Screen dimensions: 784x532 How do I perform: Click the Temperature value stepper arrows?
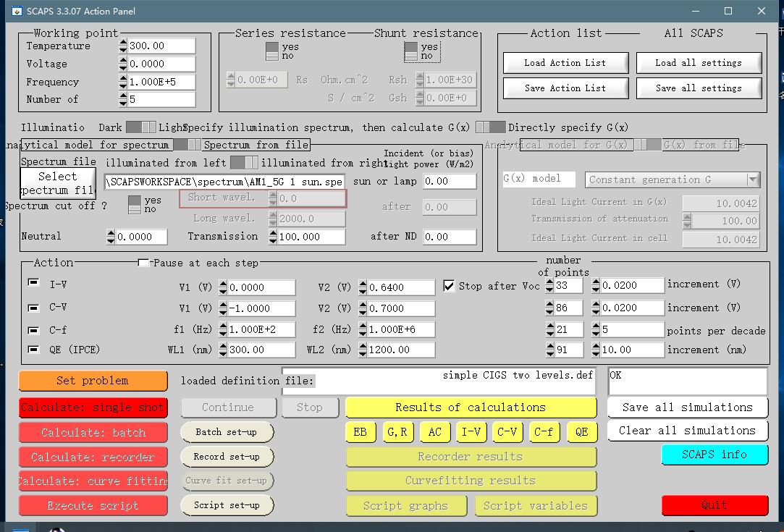pos(123,46)
